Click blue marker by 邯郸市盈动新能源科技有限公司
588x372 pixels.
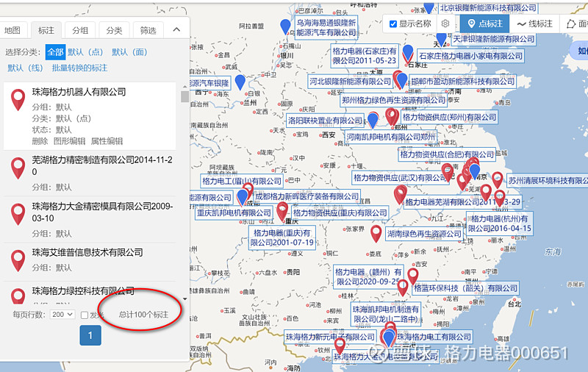[402, 81]
